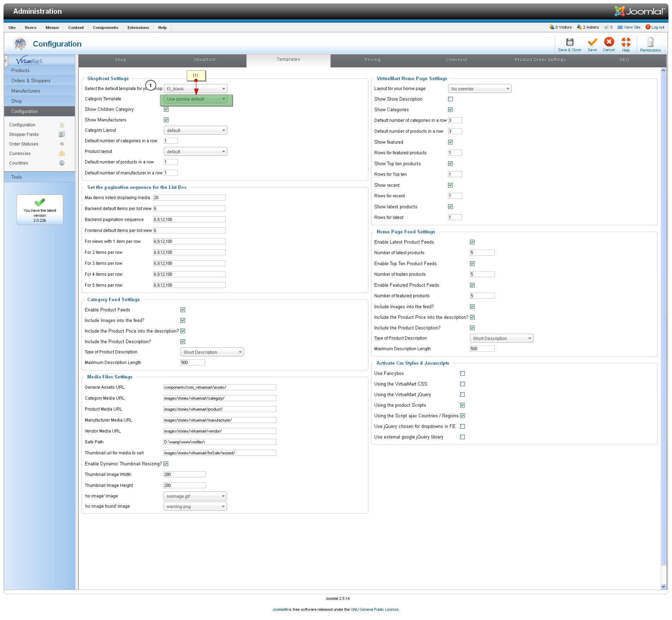Click General Assets URL field

tap(220, 388)
